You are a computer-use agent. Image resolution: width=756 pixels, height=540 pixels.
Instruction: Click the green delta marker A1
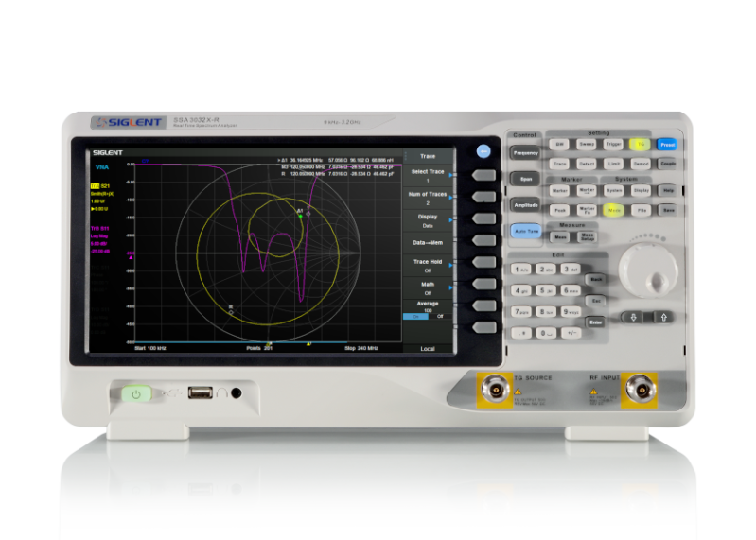tap(300, 217)
